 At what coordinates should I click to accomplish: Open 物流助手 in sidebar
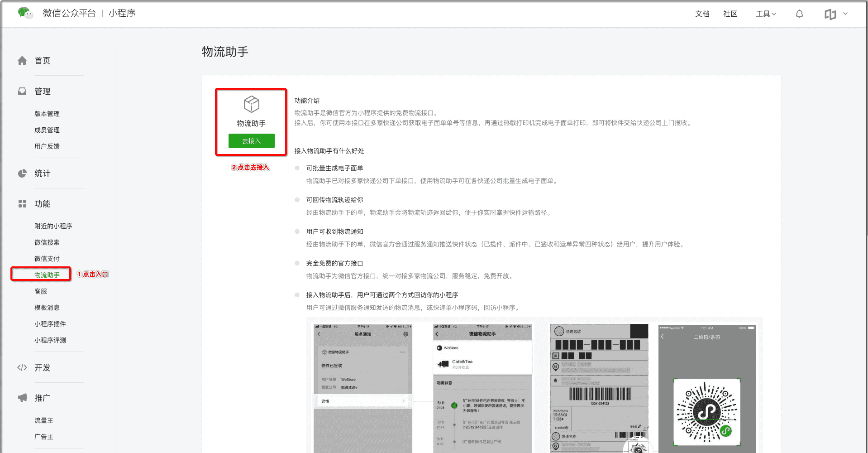tap(47, 275)
